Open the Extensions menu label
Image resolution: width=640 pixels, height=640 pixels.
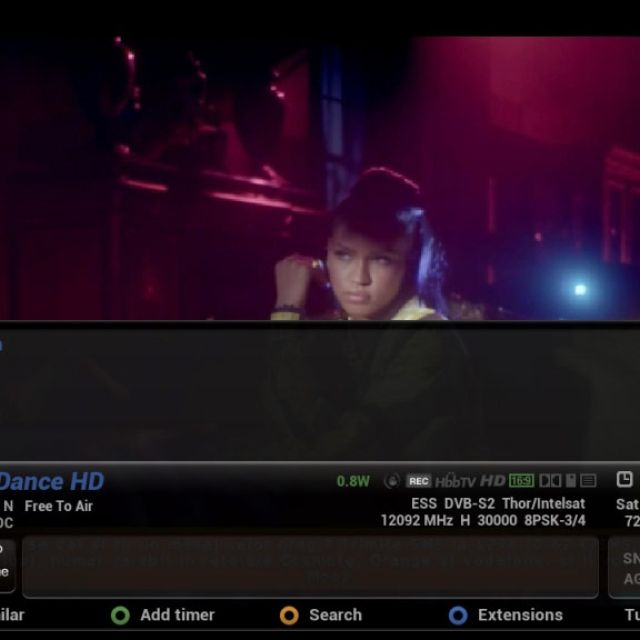(520, 615)
